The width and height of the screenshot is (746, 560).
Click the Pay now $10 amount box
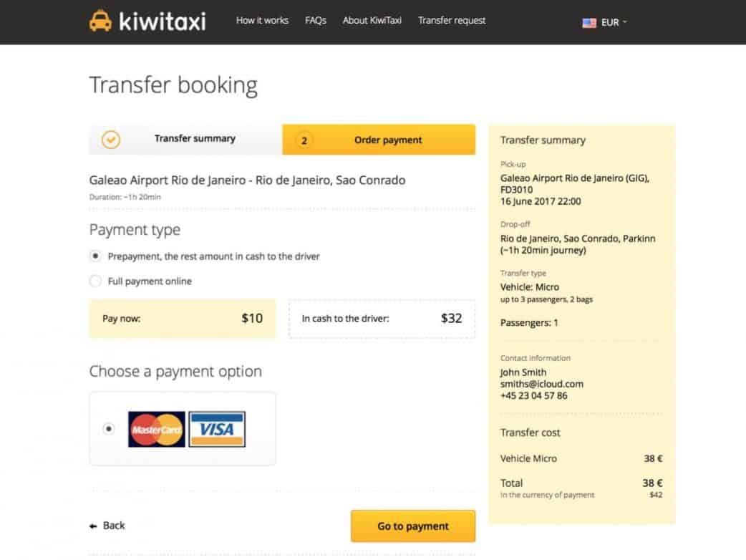tap(182, 319)
